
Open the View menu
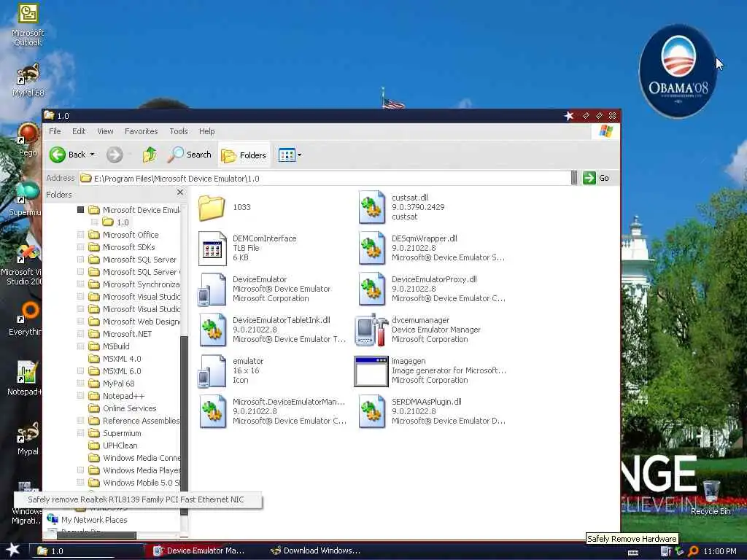coord(105,131)
